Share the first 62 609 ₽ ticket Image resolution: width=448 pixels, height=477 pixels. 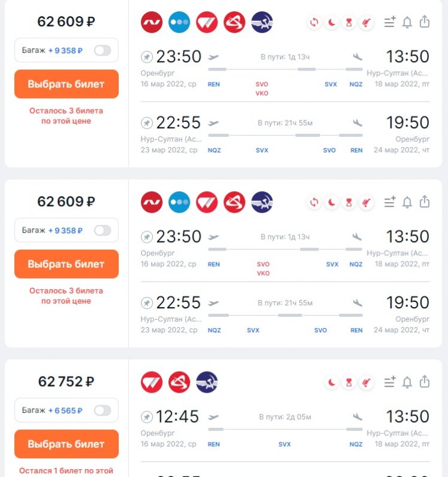(x=425, y=22)
